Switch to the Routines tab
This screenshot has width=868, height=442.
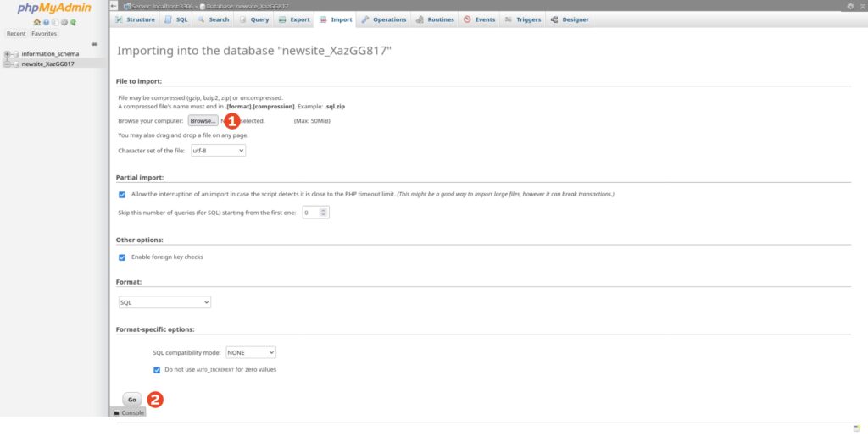pyautogui.click(x=435, y=19)
